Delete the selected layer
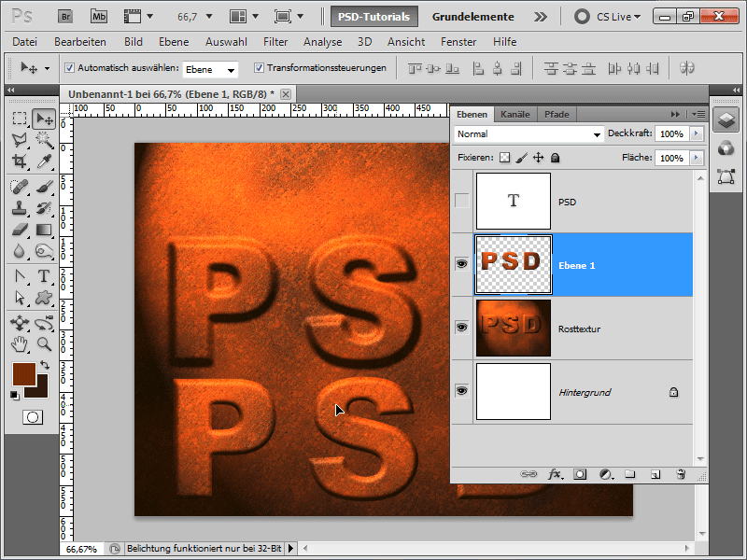This screenshot has width=747, height=560. pos(681,474)
